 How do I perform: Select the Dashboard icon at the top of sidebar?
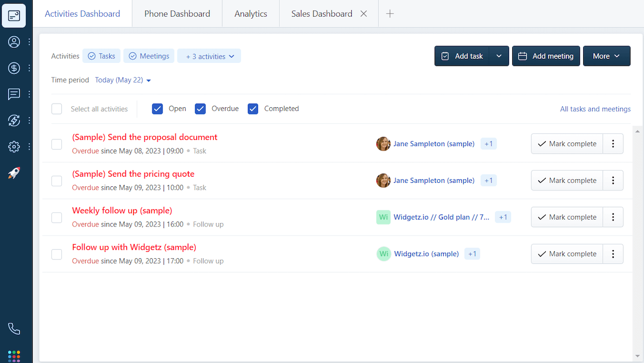pos(14,16)
